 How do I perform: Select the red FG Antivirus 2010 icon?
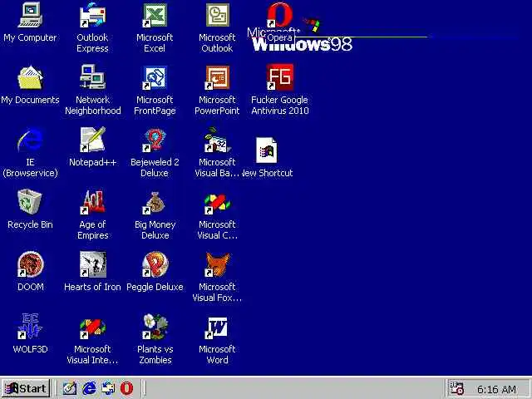pyautogui.click(x=280, y=77)
